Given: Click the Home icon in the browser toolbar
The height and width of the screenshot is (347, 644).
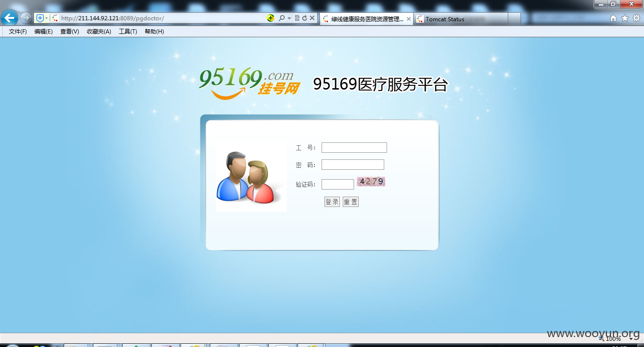Looking at the screenshot, I should click(613, 18).
